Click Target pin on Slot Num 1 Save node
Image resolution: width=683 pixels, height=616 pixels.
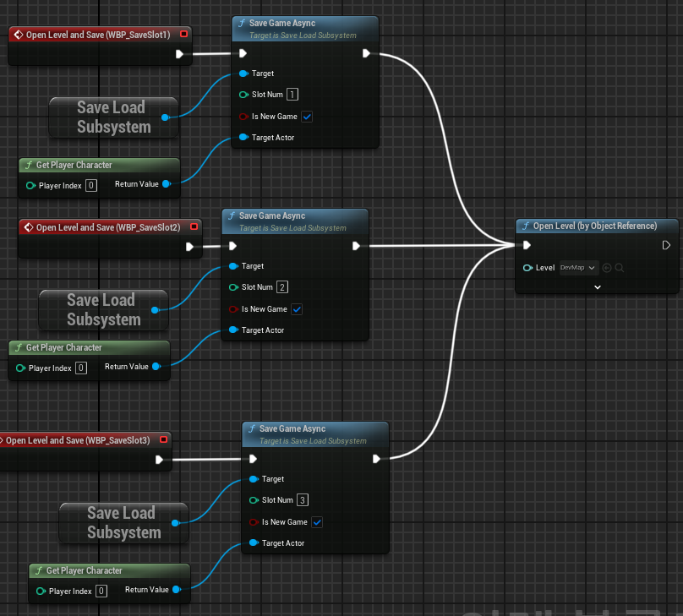[x=244, y=74]
